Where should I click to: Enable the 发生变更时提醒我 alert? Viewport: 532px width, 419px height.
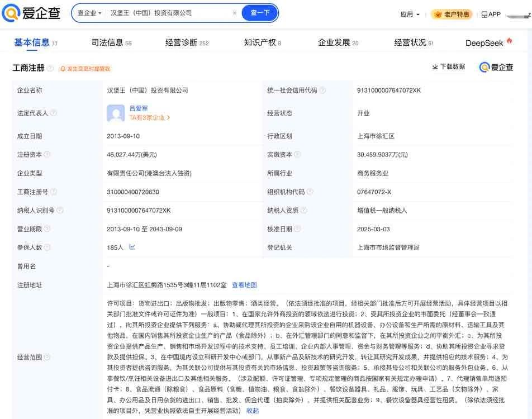(85, 69)
